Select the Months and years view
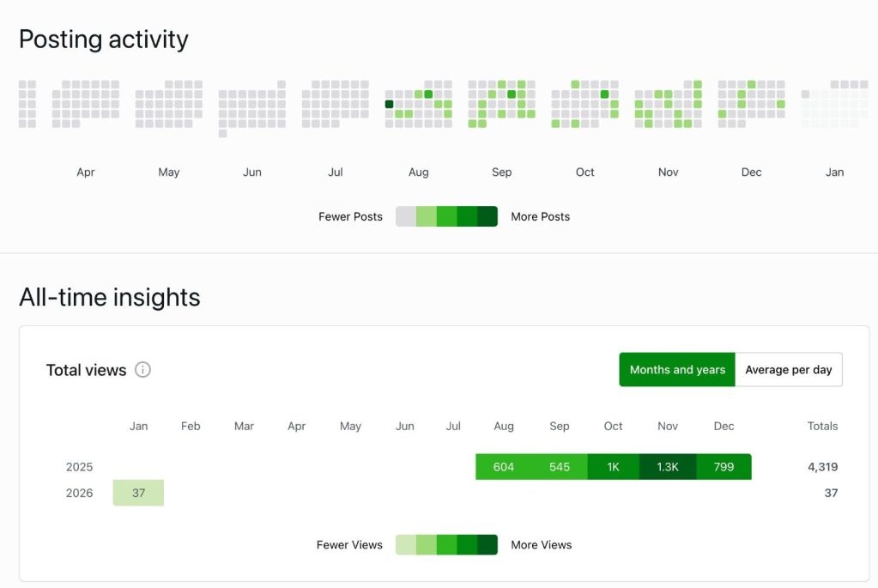 677,370
